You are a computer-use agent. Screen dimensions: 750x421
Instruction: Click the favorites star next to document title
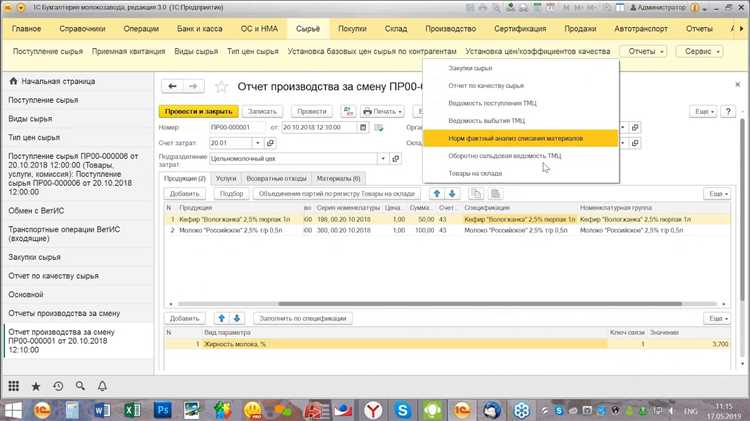coord(222,87)
